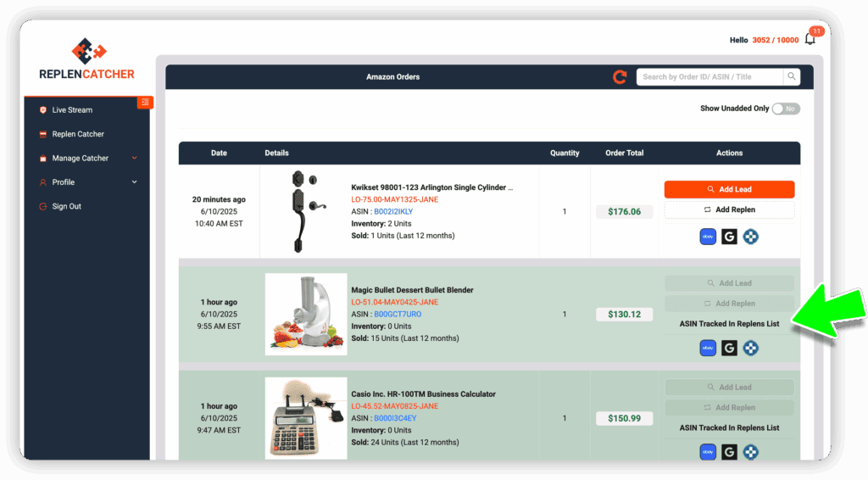Open the notifications bell
868x480 pixels.
tap(810, 39)
